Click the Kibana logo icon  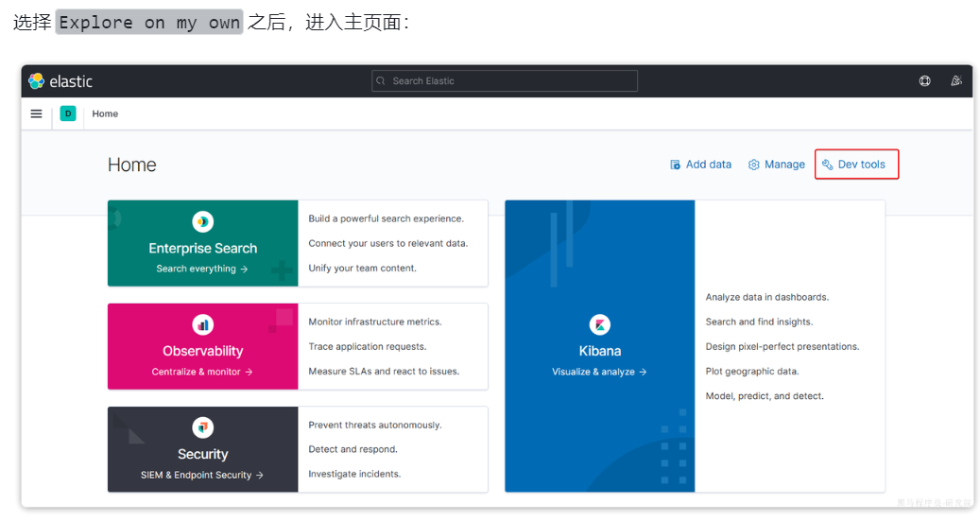pyautogui.click(x=600, y=324)
